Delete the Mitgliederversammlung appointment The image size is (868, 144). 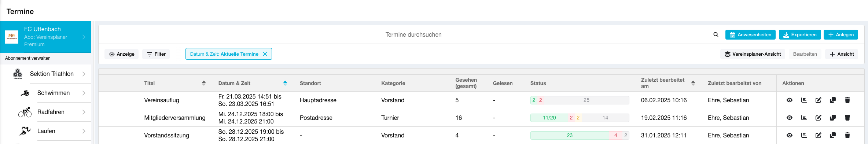847,118
